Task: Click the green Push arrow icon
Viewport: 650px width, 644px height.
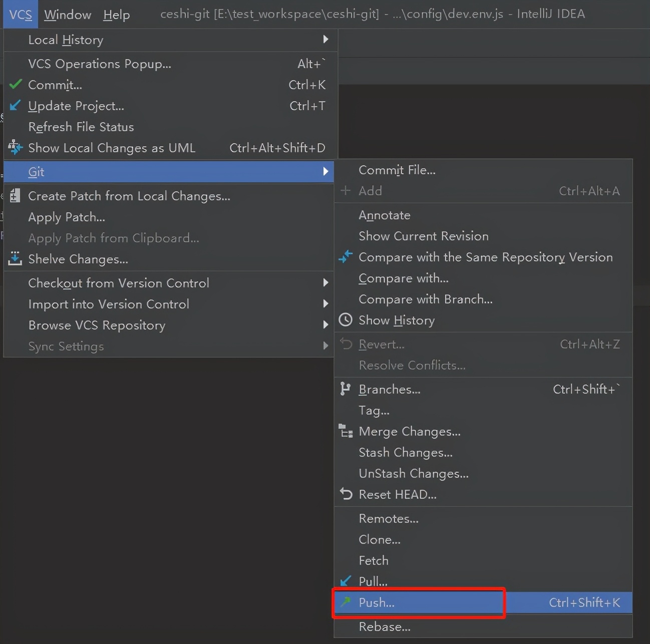Action: pyautogui.click(x=346, y=602)
